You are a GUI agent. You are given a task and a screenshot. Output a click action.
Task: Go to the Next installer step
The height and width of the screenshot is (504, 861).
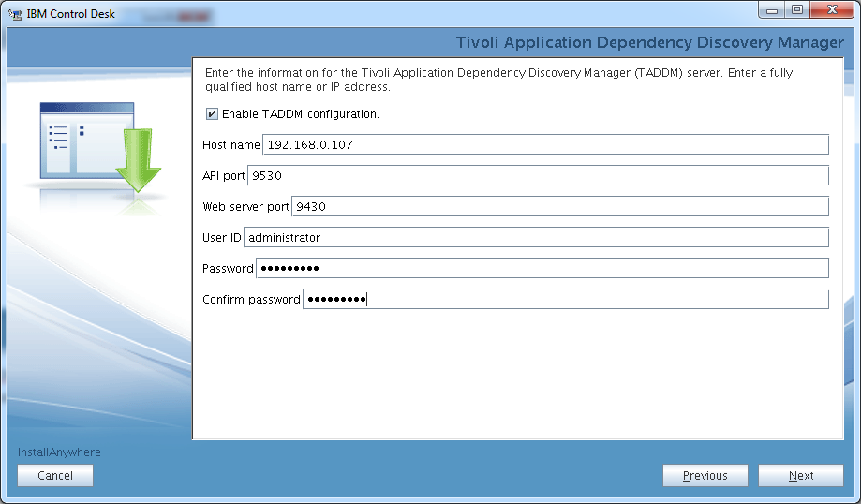tap(801, 476)
